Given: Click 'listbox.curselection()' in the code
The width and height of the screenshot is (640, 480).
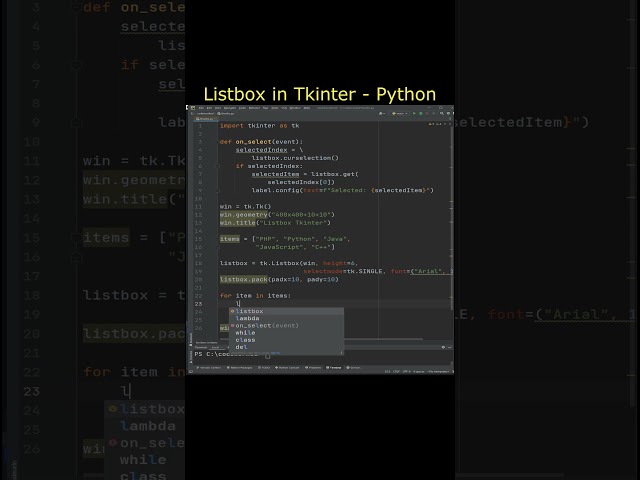Looking at the screenshot, I should (295, 158).
